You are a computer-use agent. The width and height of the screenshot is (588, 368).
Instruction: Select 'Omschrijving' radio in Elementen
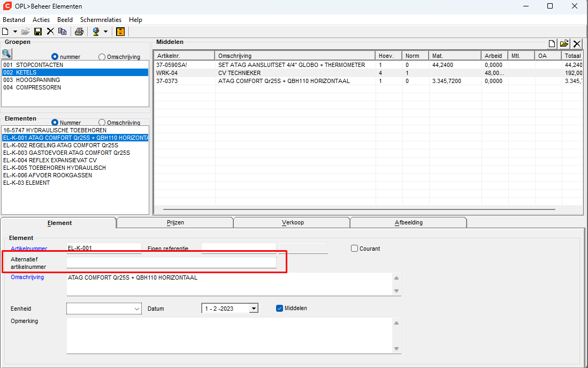click(102, 123)
